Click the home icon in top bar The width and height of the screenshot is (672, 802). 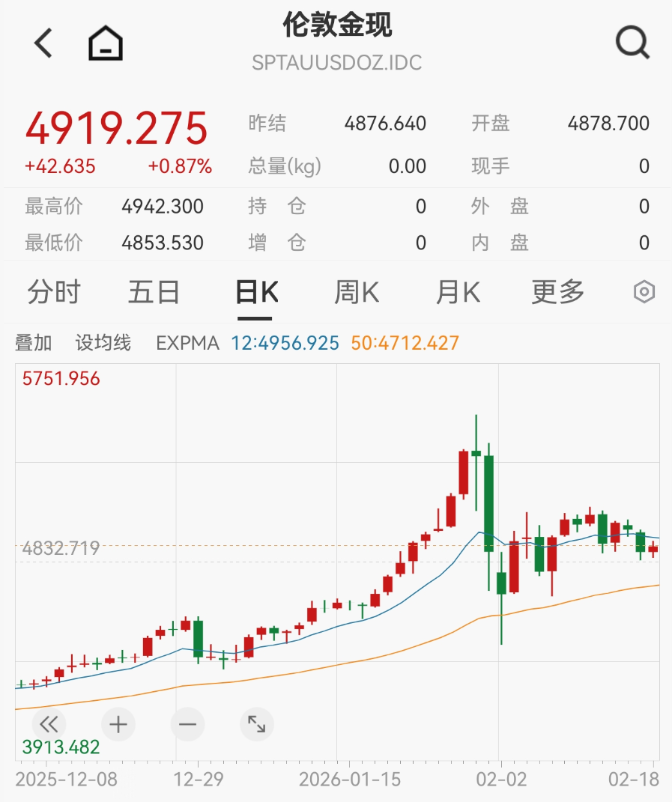pos(105,42)
